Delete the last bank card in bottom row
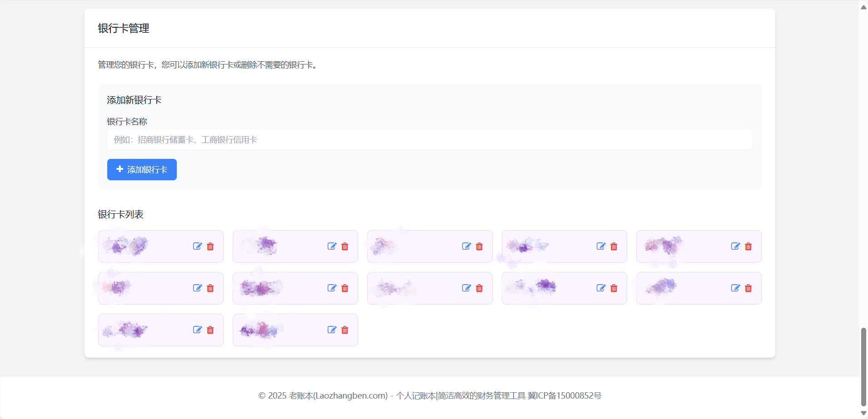Screen dimensions: 868x419 click(345, 330)
